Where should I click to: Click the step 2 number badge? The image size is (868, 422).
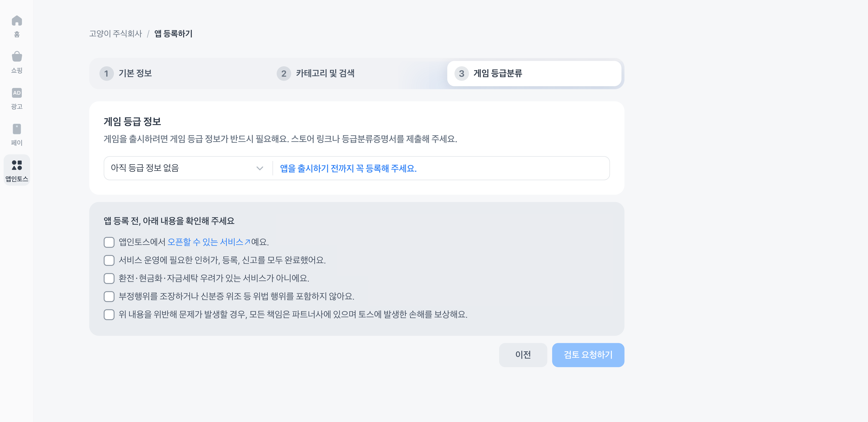(x=284, y=74)
